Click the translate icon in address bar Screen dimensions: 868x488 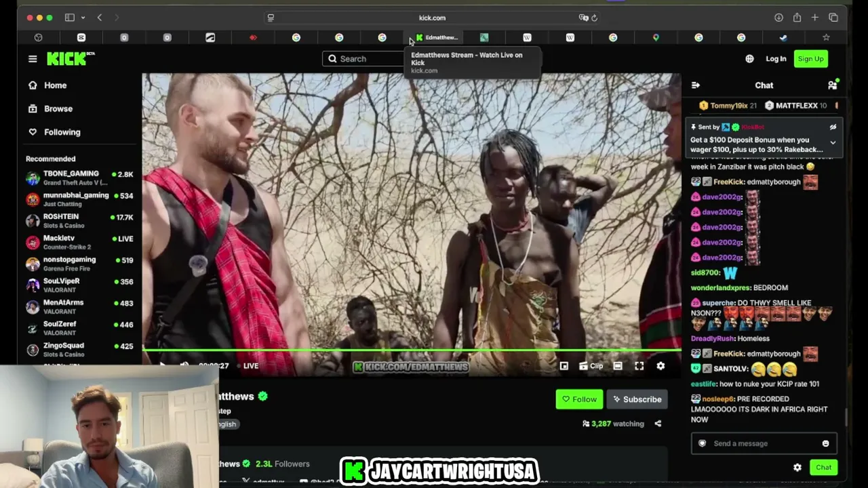[583, 18]
